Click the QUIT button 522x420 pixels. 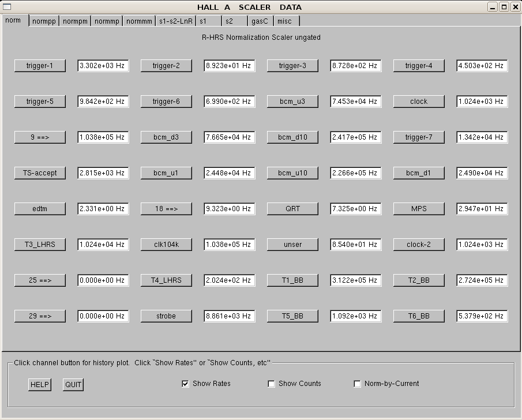[73, 385]
